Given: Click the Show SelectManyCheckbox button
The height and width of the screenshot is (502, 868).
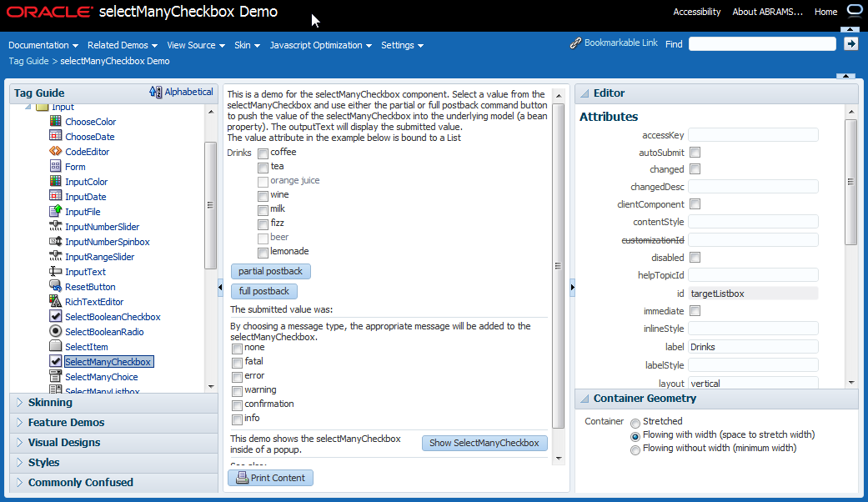Looking at the screenshot, I should click(484, 443).
